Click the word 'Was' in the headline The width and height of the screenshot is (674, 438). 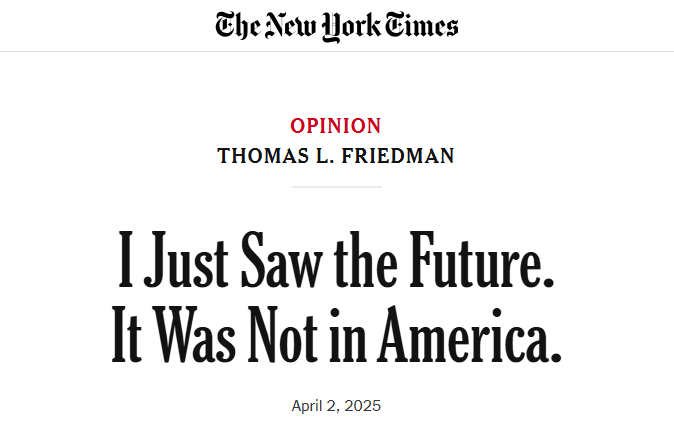(194, 334)
